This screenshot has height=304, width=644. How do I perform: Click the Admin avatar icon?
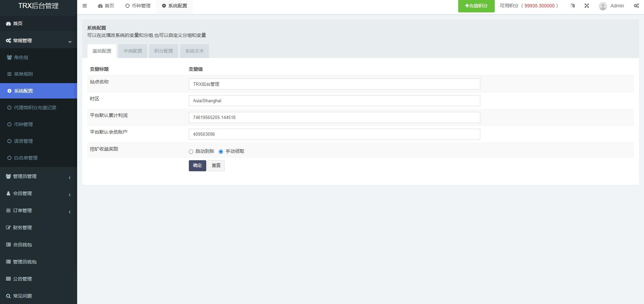(x=603, y=6)
